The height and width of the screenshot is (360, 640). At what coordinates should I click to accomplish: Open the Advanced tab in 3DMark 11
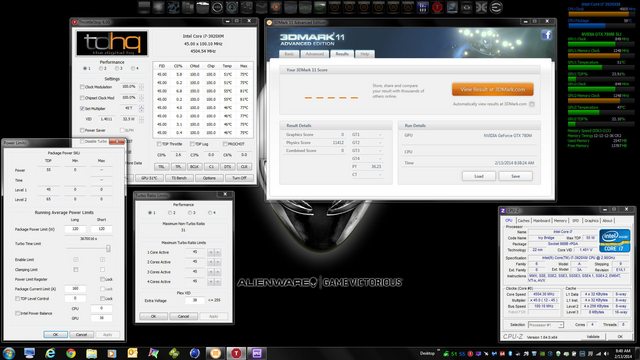[314, 54]
